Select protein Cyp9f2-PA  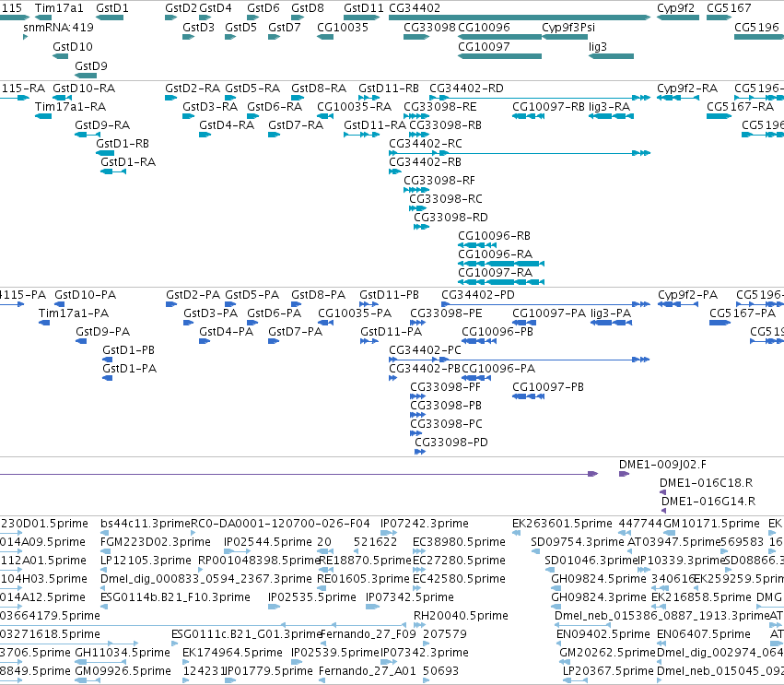pos(687,295)
